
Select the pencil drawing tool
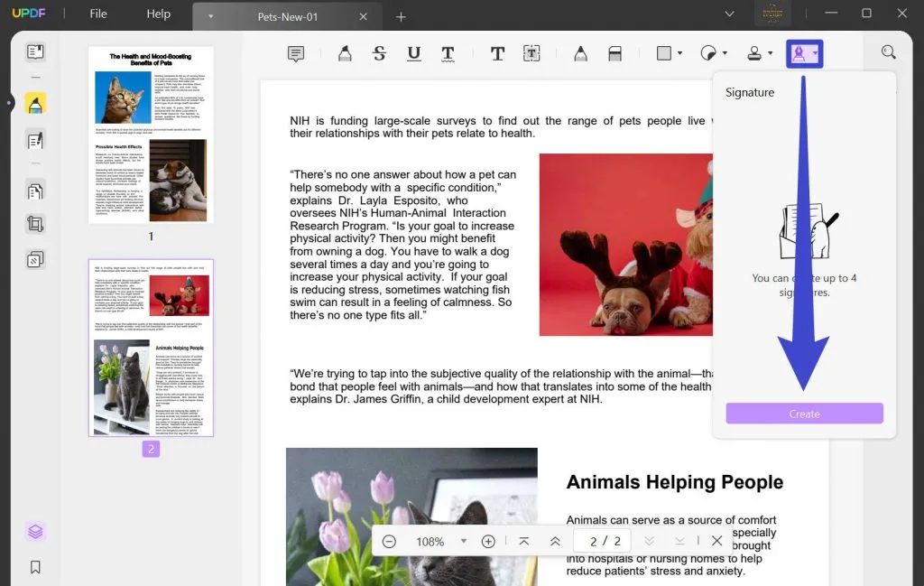tap(580, 54)
